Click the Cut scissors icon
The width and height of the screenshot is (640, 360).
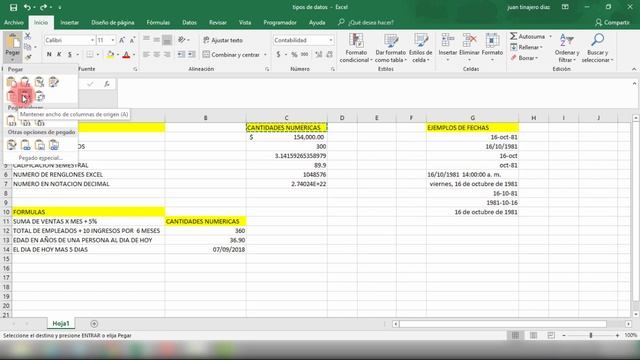click(x=28, y=36)
